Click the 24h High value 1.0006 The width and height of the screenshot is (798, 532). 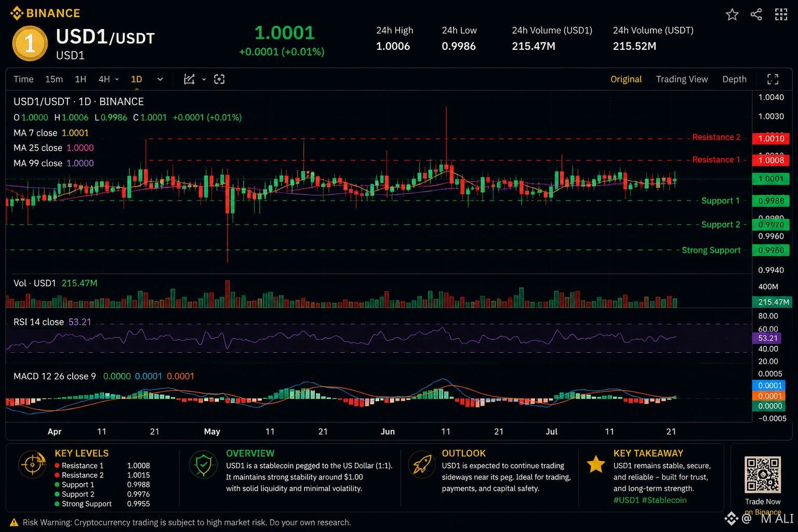coord(393,46)
